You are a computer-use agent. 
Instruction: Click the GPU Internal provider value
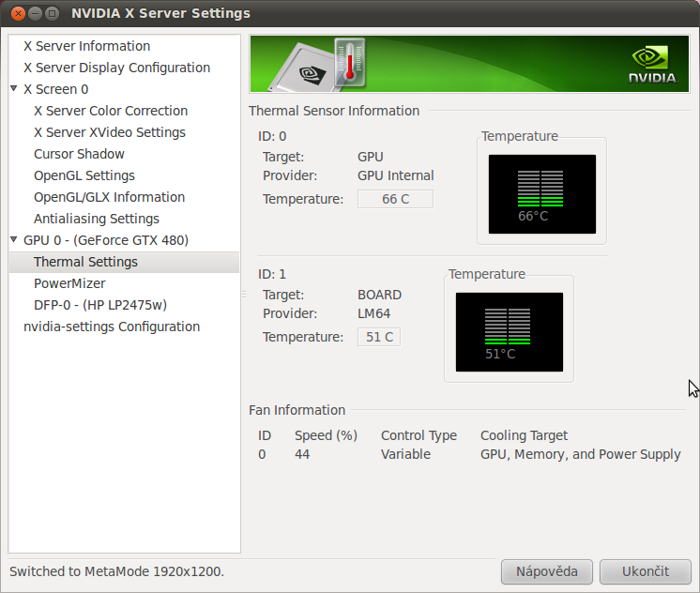[396, 175]
